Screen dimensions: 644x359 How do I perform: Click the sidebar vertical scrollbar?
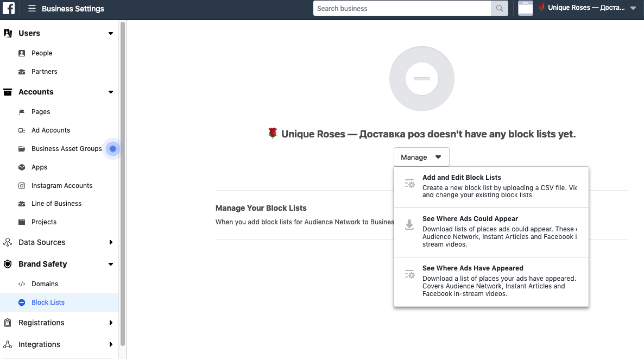click(x=122, y=184)
